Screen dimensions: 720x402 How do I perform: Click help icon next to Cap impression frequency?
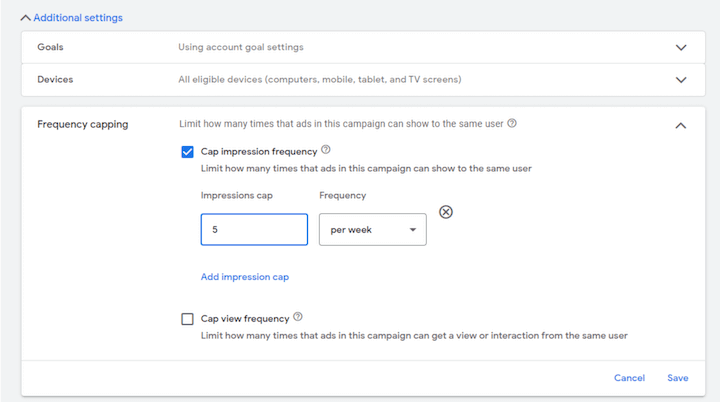(326, 149)
